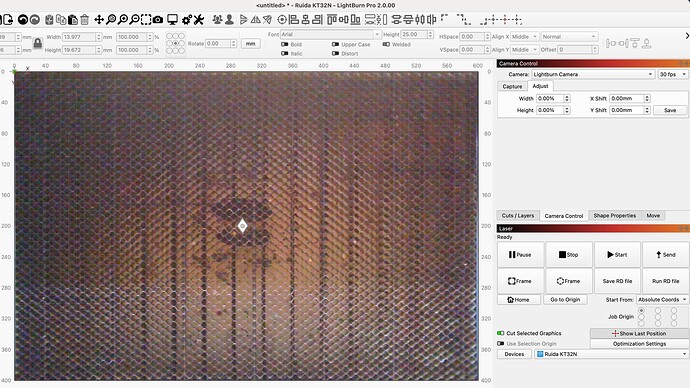The height and width of the screenshot is (388, 690).
Task: Click the Send button
Action: pos(665,254)
